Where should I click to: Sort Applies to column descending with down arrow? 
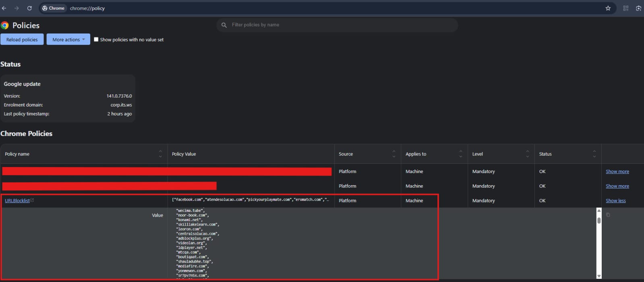click(x=461, y=157)
